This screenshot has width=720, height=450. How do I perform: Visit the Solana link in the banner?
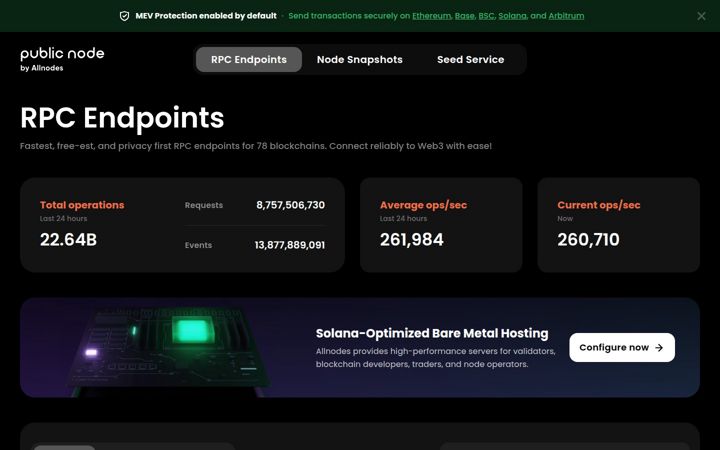(x=512, y=16)
